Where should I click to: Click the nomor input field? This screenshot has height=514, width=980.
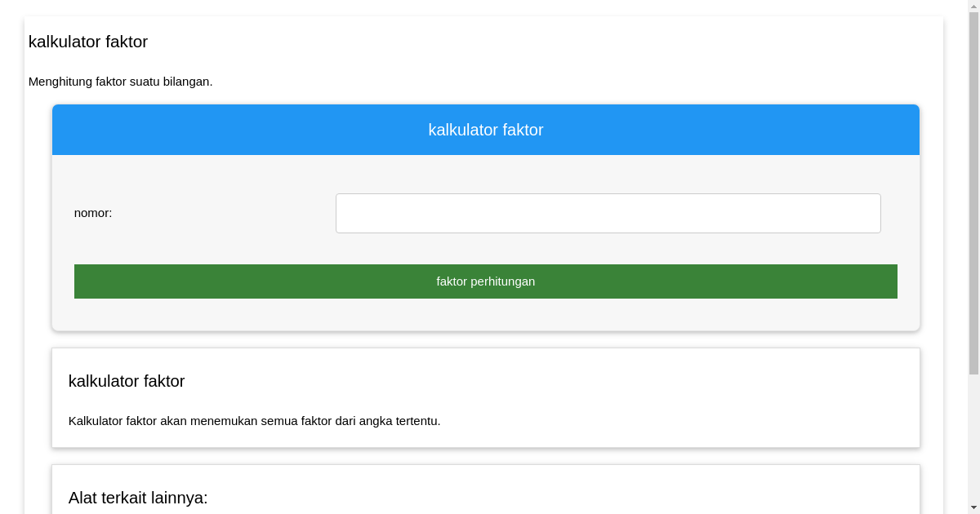coord(608,213)
